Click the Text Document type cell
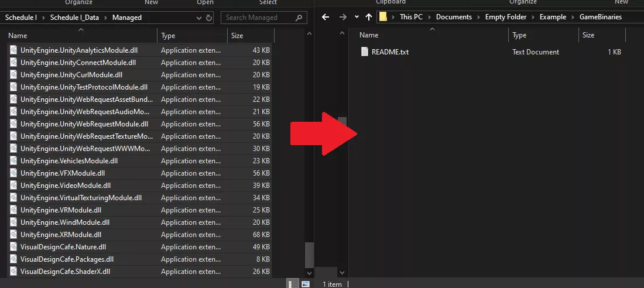Image resolution: width=644 pixels, height=288 pixels. (x=536, y=52)
